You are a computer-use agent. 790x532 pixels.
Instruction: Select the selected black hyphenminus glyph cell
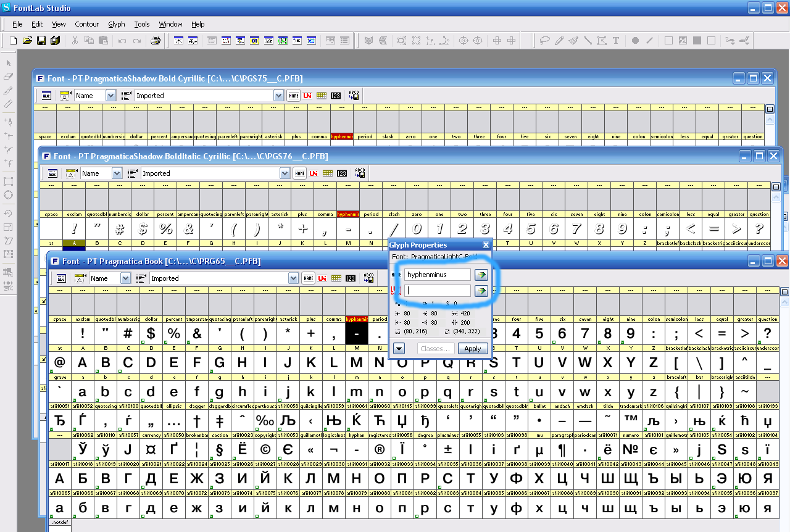pos(357,334)
